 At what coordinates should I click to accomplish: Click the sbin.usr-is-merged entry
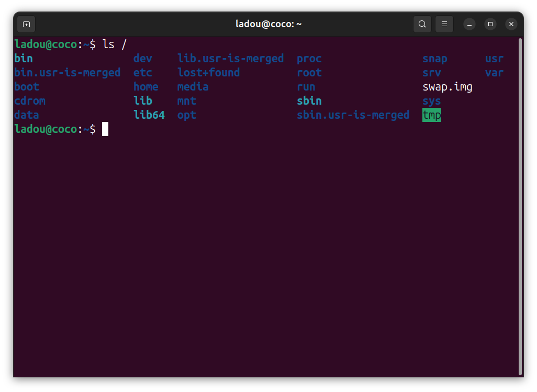point(353,115)
